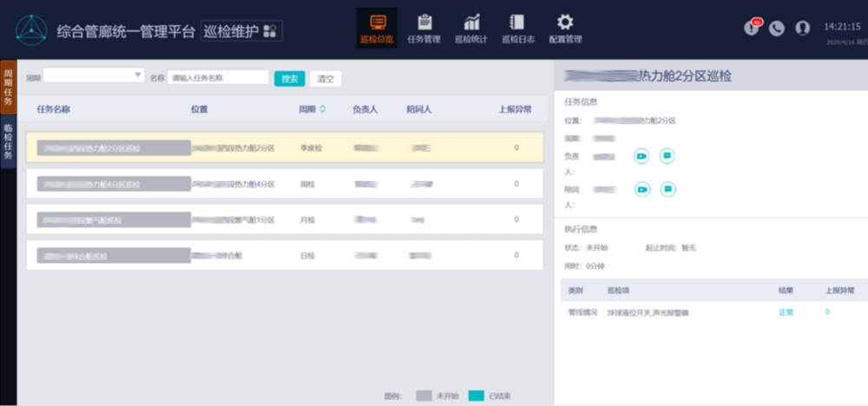Click the alert notification icon with red badge
Screen dimensions: 868x406
[x=752, y=28]
